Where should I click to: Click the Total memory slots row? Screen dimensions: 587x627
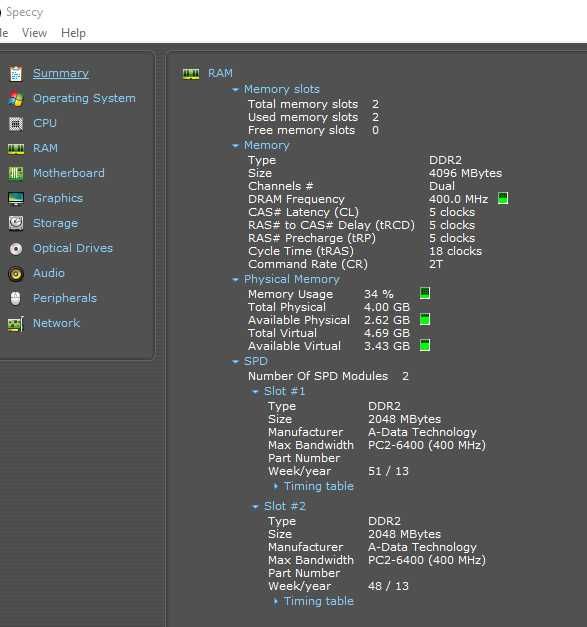[x=313, y=104]
